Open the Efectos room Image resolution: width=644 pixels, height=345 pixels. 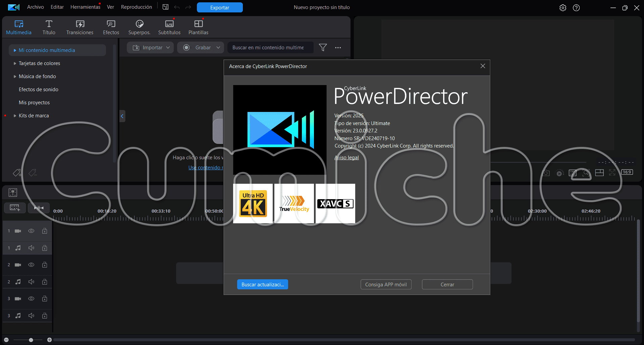[x=111, y=27]
